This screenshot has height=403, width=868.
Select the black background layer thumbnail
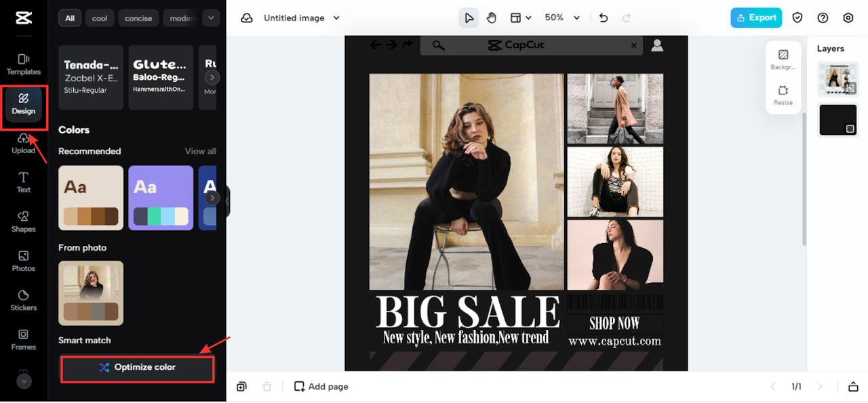[x=838, y=119]
